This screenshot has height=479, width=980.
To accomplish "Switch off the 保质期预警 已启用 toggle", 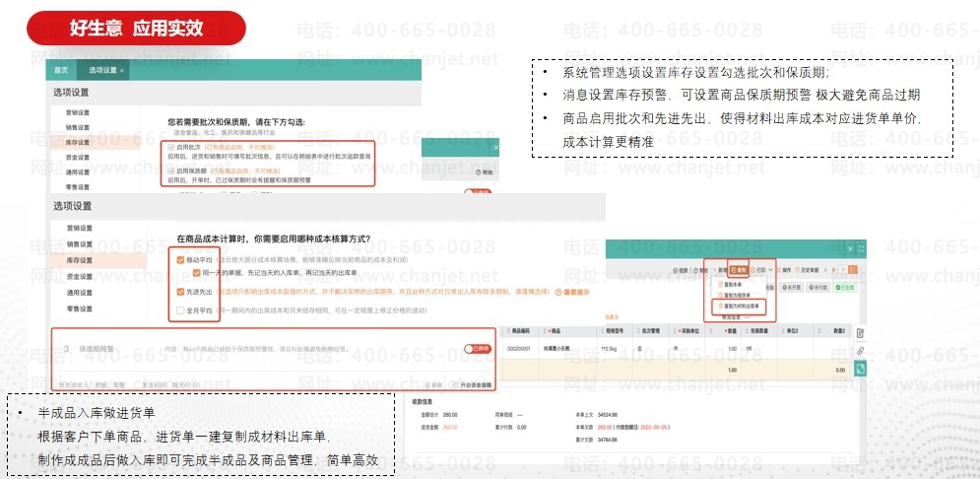I will click(477, 349).
